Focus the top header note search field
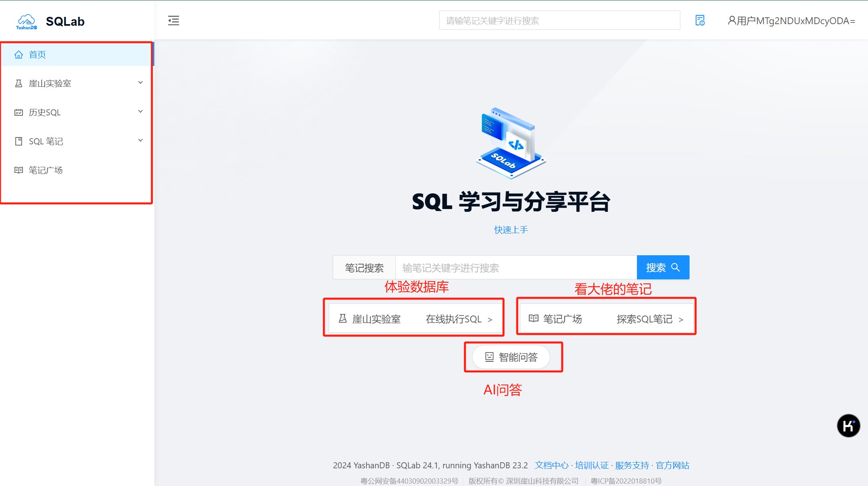 click(x=559, y=21)
